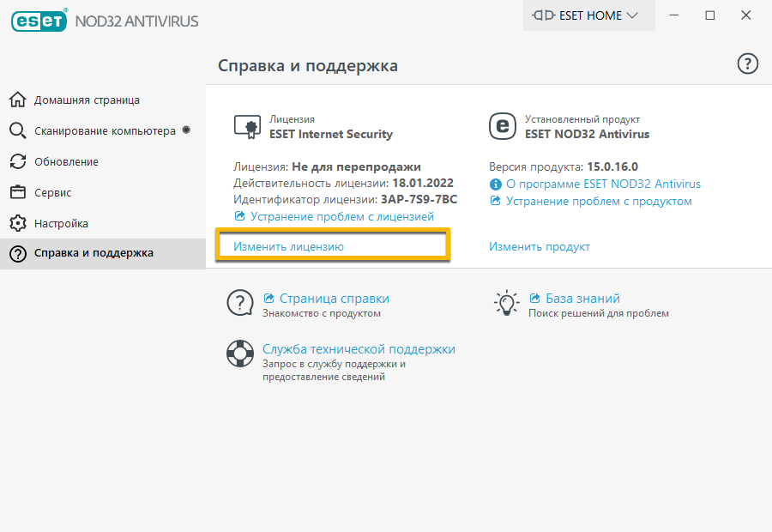Click the ESET logo in title bar
The width and height of the screenshot is (772, 532).
(39, 20)
